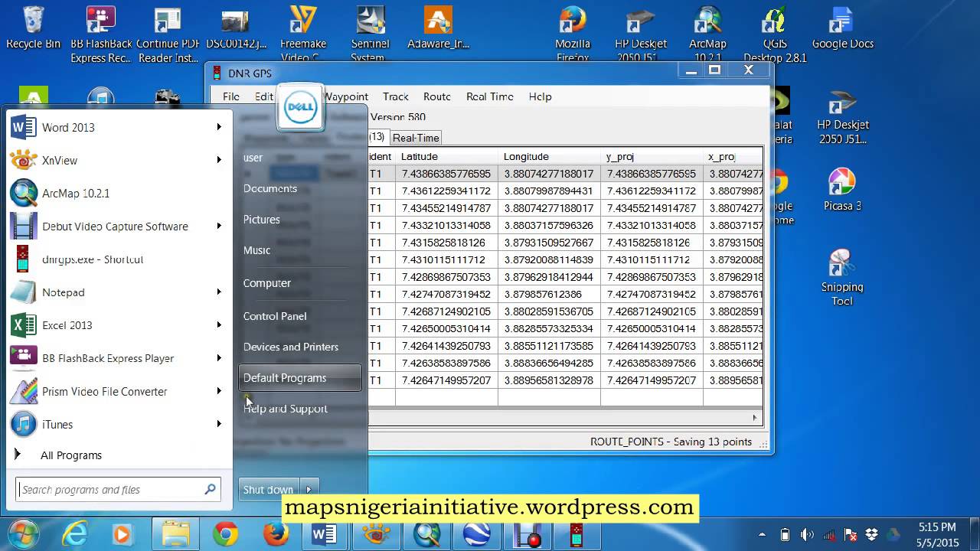980x551 pixels.
Task: Expand iTunes jump list arrow
Action: pos(219,423)
